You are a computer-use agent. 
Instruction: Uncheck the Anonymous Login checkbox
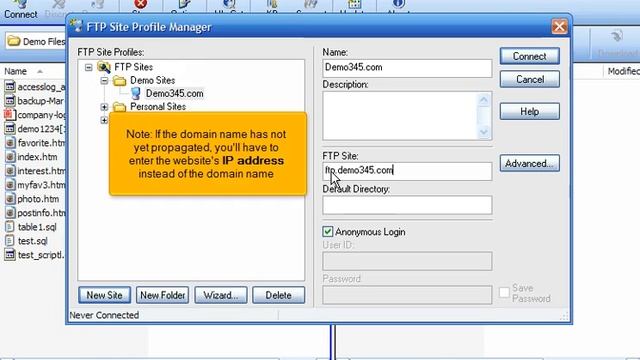tap(327, 232)
